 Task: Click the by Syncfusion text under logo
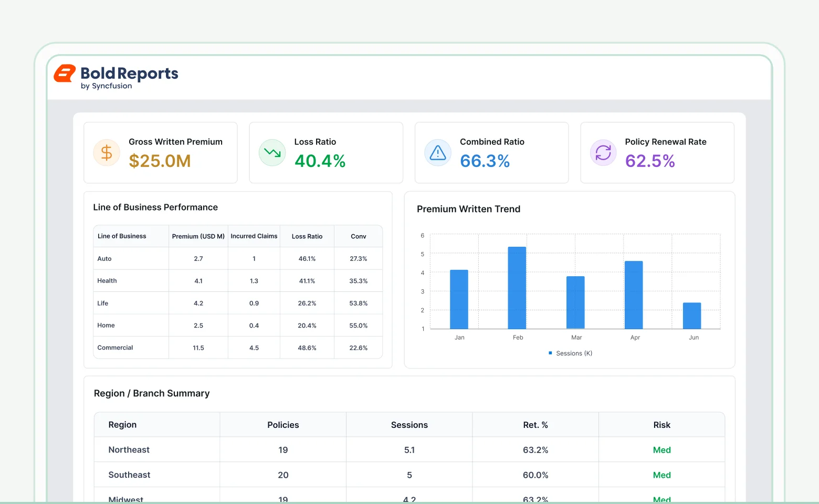pyautogui.click(x=106, y=86)
